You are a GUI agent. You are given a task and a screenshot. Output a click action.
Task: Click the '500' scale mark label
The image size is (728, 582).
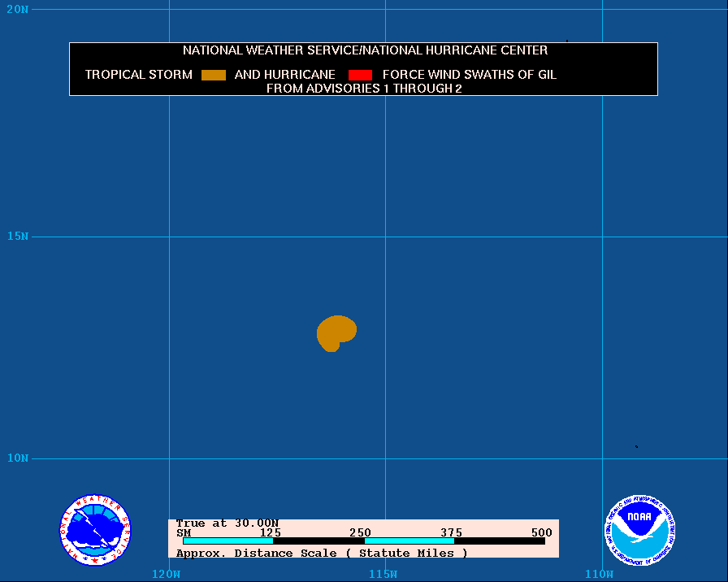point(541,532)
